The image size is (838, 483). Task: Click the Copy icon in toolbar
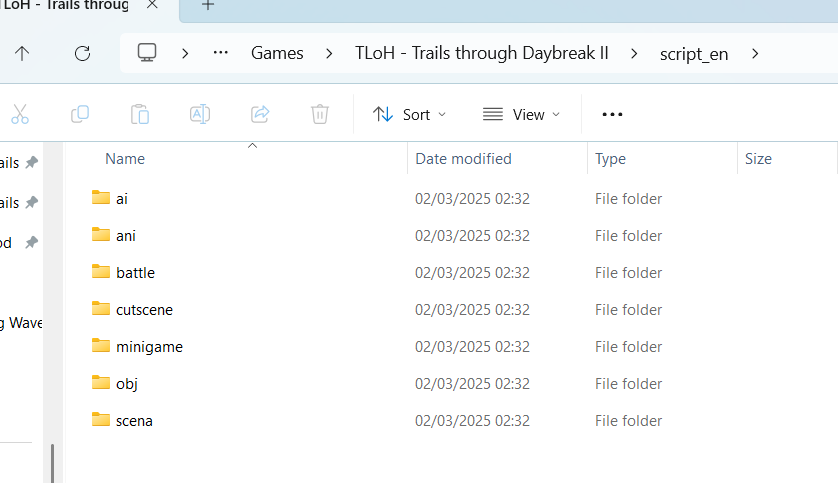point(80,114)
